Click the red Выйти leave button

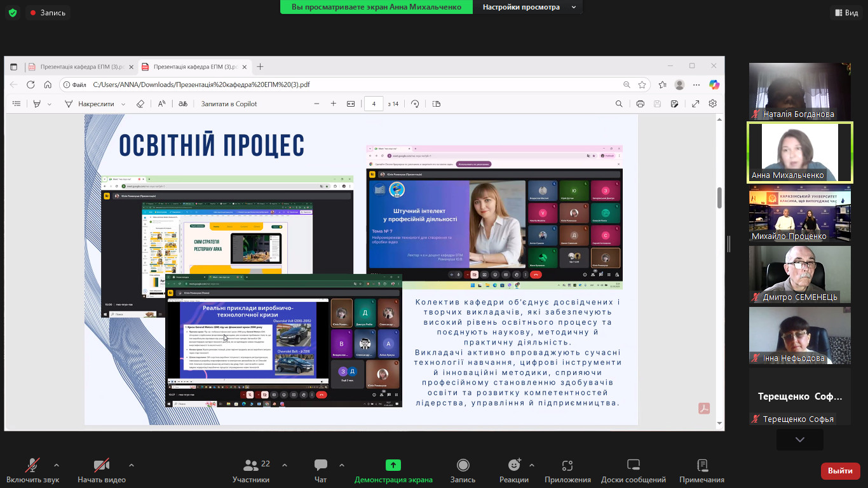click(x=840, y=471)
